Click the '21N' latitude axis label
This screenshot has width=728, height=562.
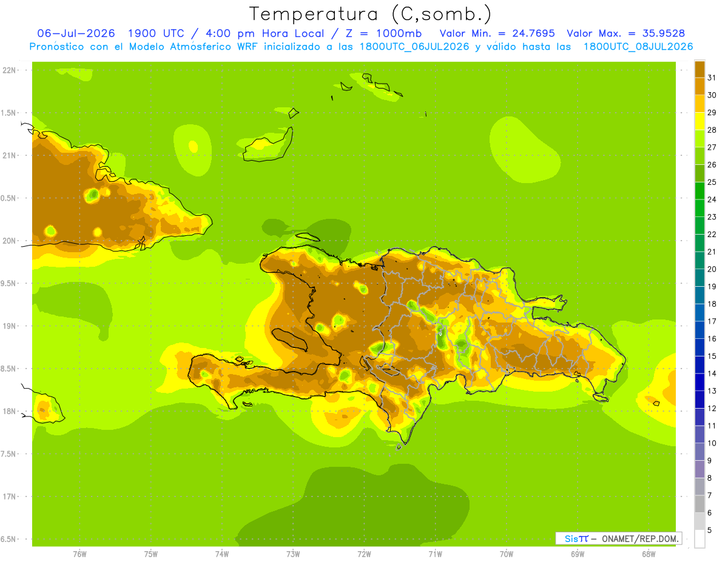click(9, 155)
